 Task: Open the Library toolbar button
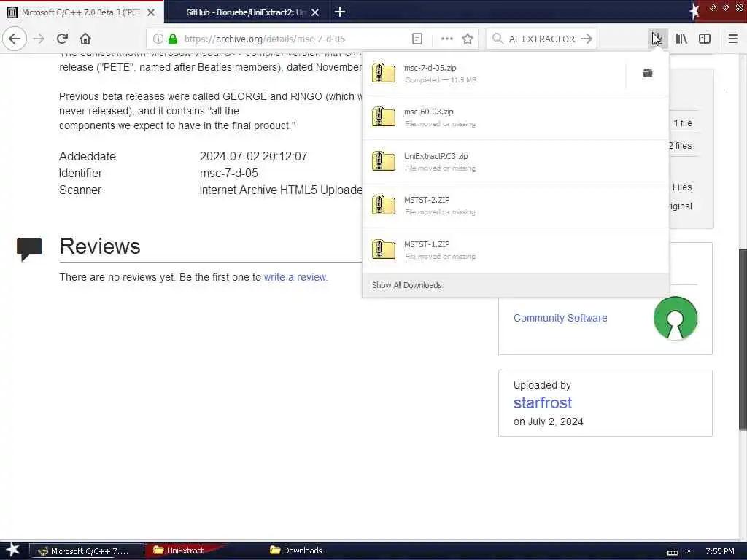681,39
